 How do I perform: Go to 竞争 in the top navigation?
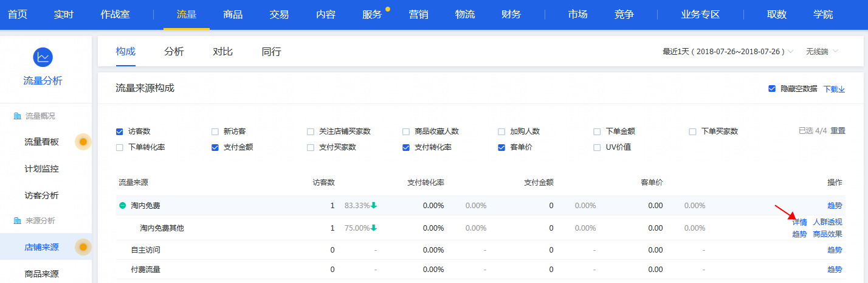click(624, 14)
